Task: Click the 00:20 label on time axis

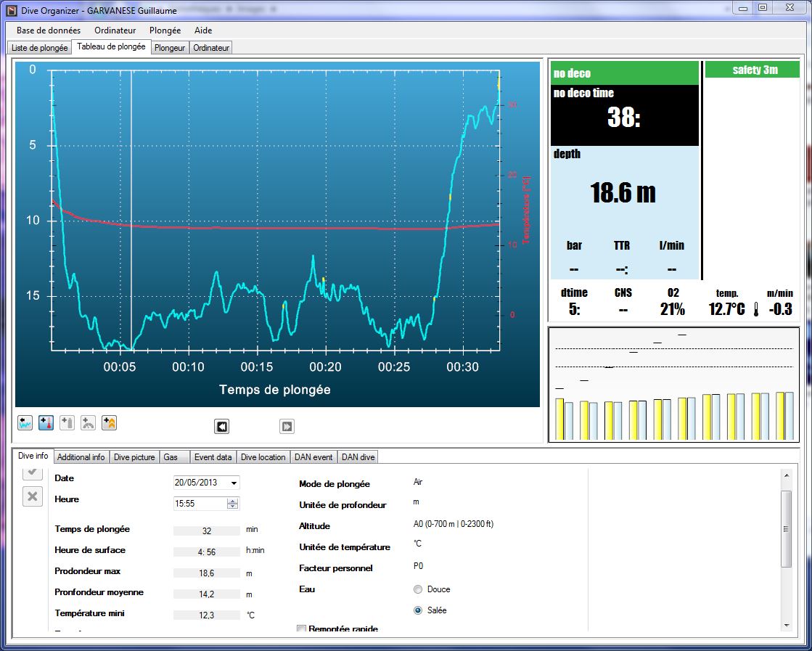Action: [x=325, y=367]
